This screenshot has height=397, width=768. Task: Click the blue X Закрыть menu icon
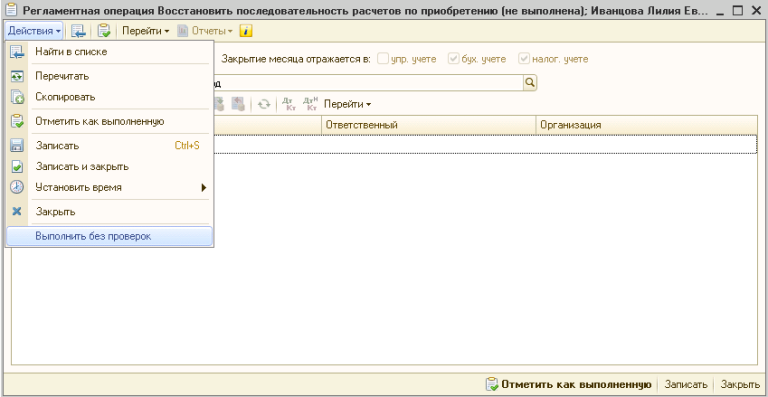tap(17, 211)
